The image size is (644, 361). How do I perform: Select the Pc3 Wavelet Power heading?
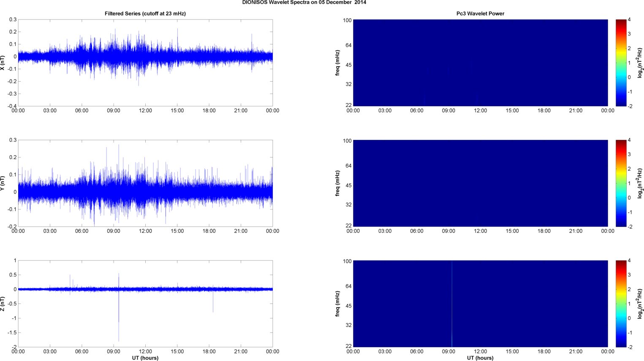(480, 14)
